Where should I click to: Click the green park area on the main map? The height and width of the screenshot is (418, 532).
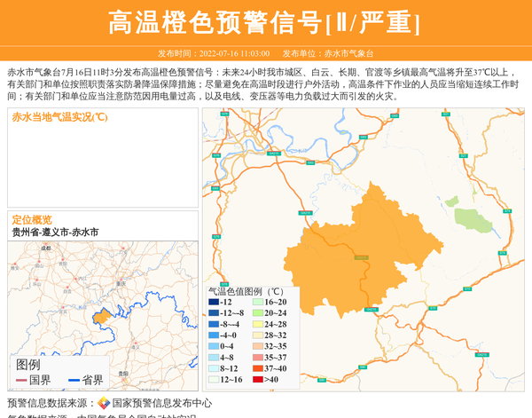coord(468,216)
